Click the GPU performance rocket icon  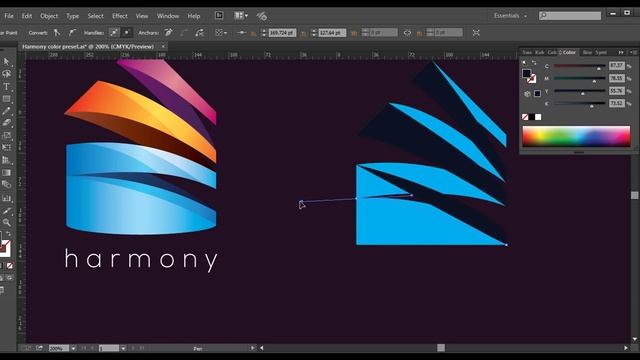(x=262, y=16)
